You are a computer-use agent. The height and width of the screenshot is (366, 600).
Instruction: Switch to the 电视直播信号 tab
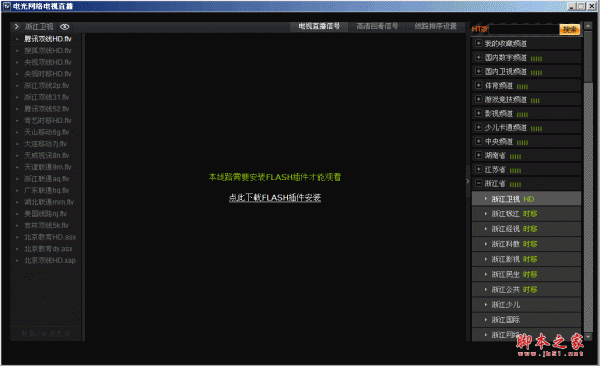point(319,26)
